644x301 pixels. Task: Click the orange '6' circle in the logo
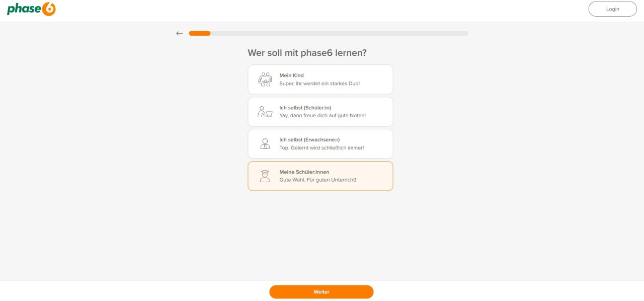49,9
